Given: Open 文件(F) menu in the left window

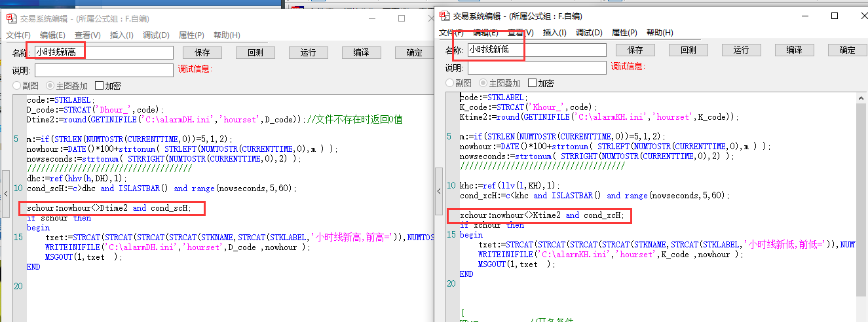Looking at the screenshot, I should pos(18,35).
